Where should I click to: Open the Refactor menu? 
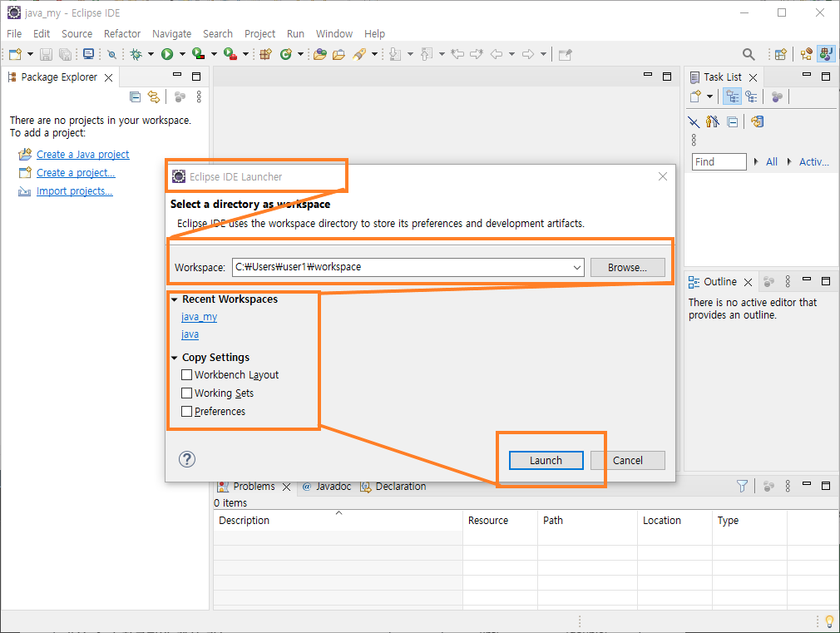click(x=122, y=34)
